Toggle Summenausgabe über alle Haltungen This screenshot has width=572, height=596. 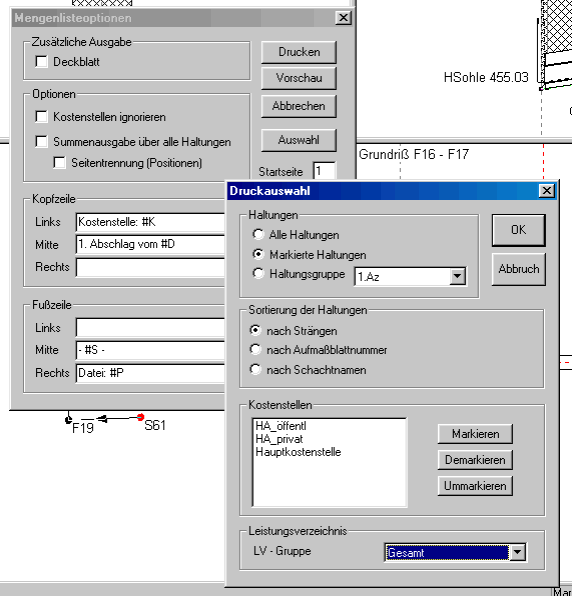41,142
